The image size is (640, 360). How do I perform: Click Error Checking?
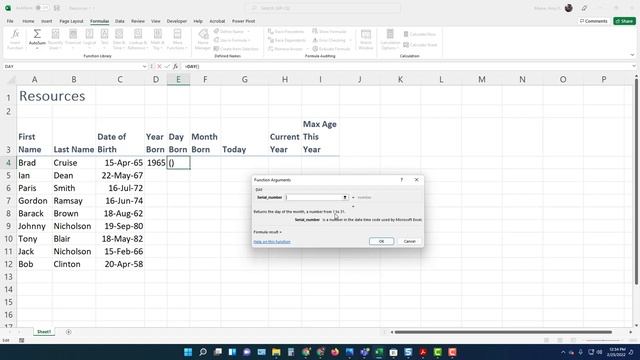(331, 40)
